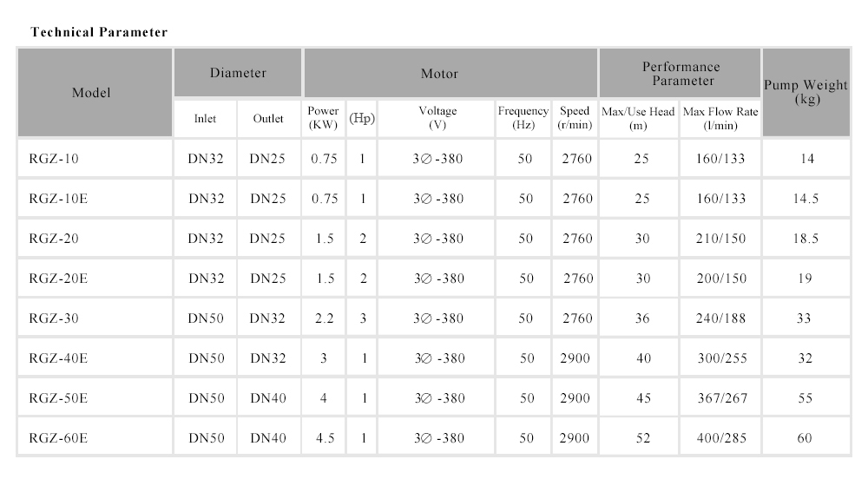Viewport: 868px width, 479px height.
Task: Select the Frequency (Hz) sub-header
Action: point(523,119)
